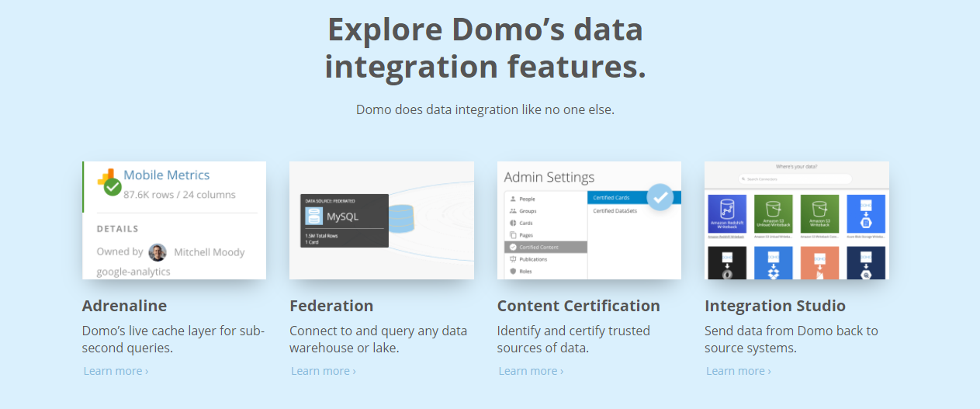Click the green certified checkmark badge on Mobile Metrics
The height and width of the screenshot is (409, 980).
[x=113, y=187]
